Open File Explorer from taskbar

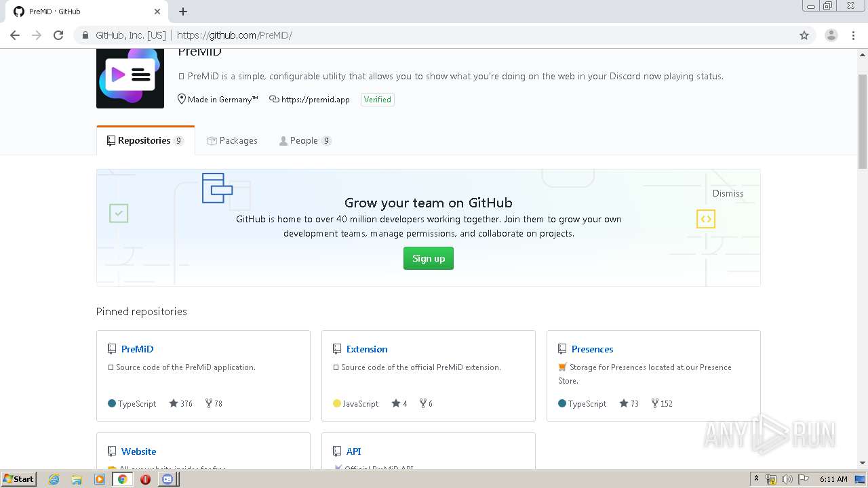(x=77, y=479)
